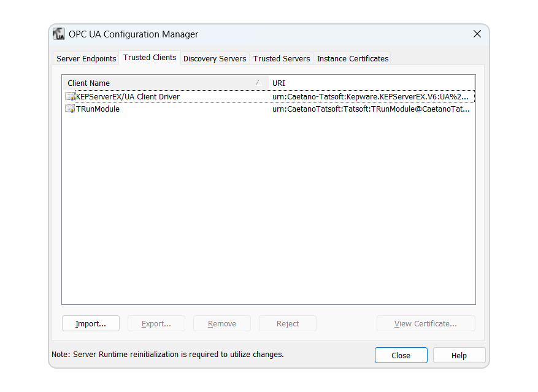Go to the Trusted Servers tab
This screenshot has width=538, height=392.
click(282, 59)
